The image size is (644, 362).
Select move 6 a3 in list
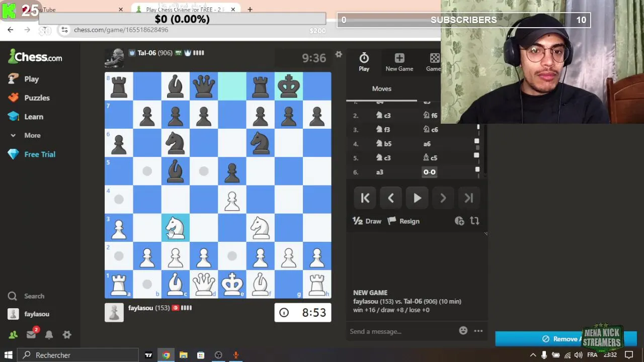[x=380, y=172]
